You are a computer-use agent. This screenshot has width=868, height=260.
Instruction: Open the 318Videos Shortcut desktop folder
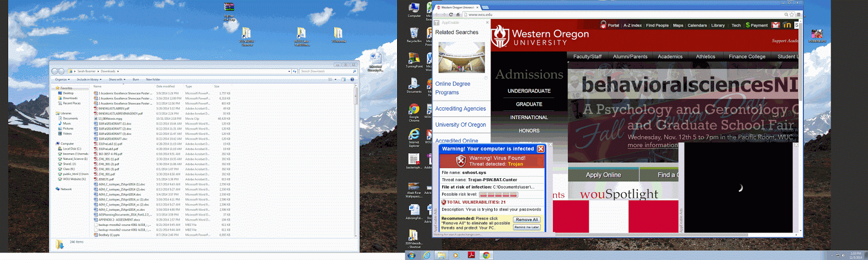coord(414,238)
